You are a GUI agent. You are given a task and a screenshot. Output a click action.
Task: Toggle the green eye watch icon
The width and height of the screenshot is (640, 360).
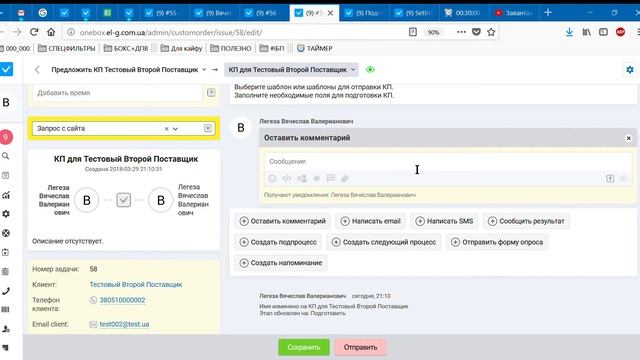pyautogui.click(x=370, y=70)
